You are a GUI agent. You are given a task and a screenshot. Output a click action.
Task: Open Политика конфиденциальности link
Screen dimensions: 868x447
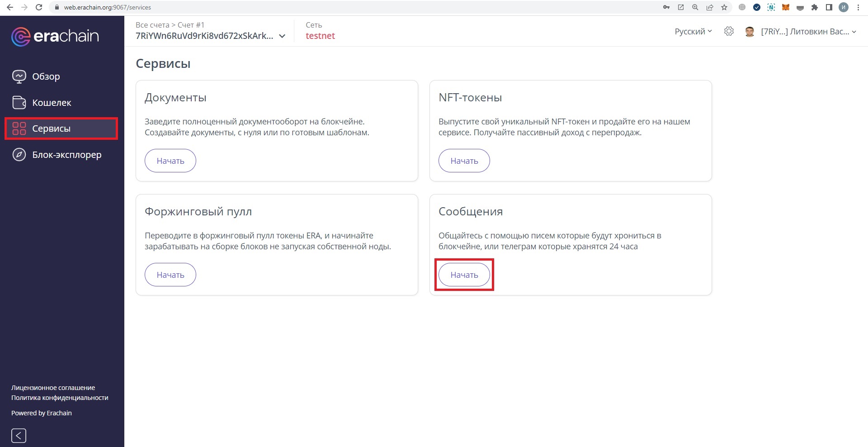(x=60, y=398)
